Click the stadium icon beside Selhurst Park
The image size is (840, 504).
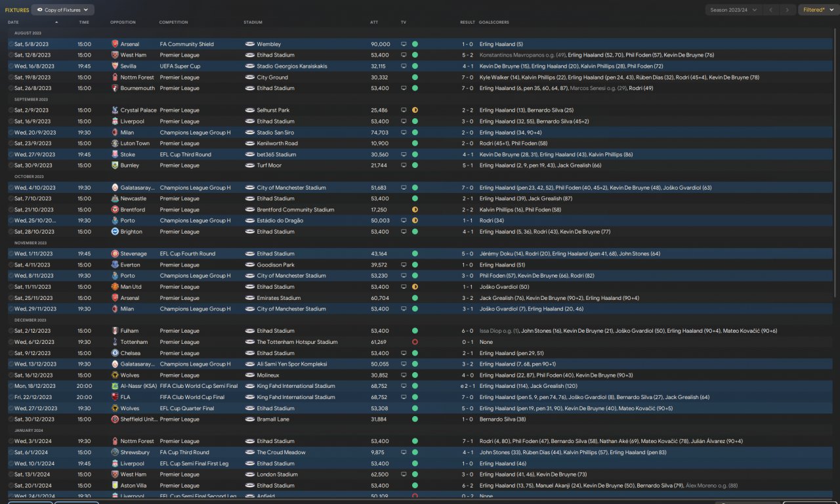(249, 110)
